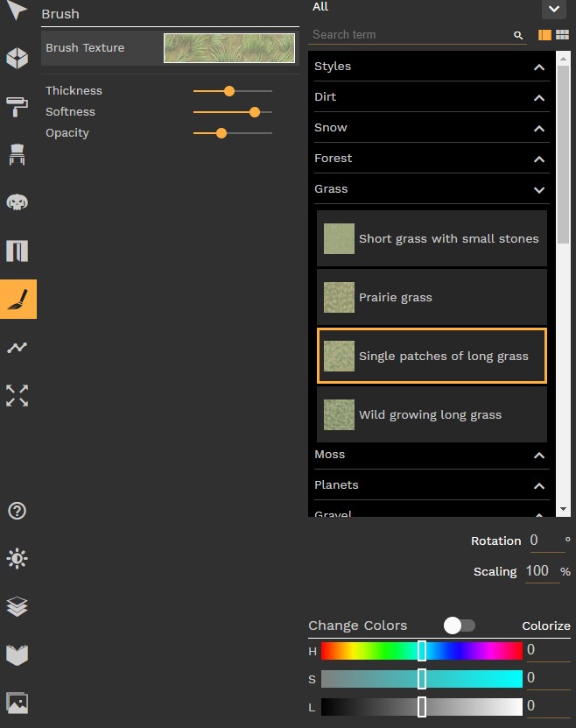The image size is (576, 728).
Task: Expand the Moss category
Action: coord(538,456)
